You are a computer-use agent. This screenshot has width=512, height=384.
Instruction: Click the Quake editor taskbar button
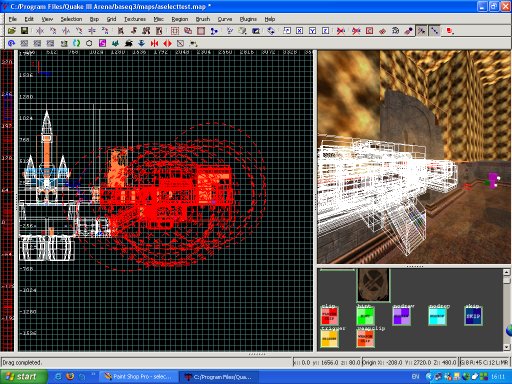(x=219, y=377)
